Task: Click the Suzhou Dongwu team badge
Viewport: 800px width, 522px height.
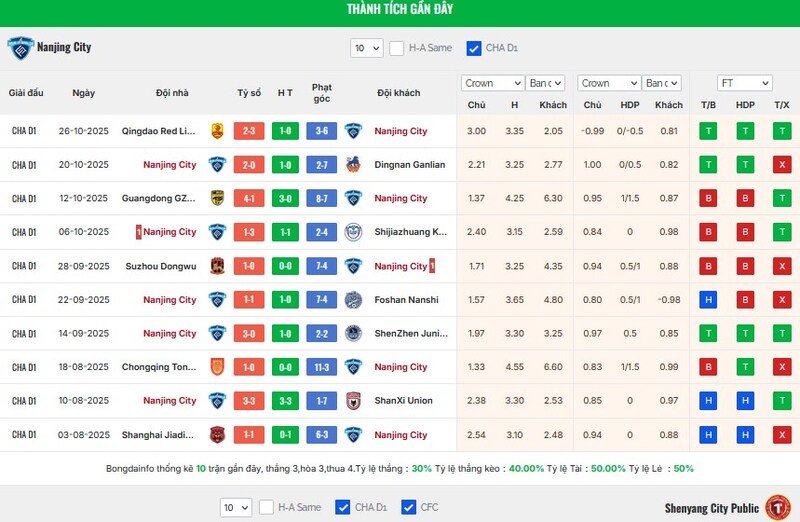Action: [x=216, y=266]
